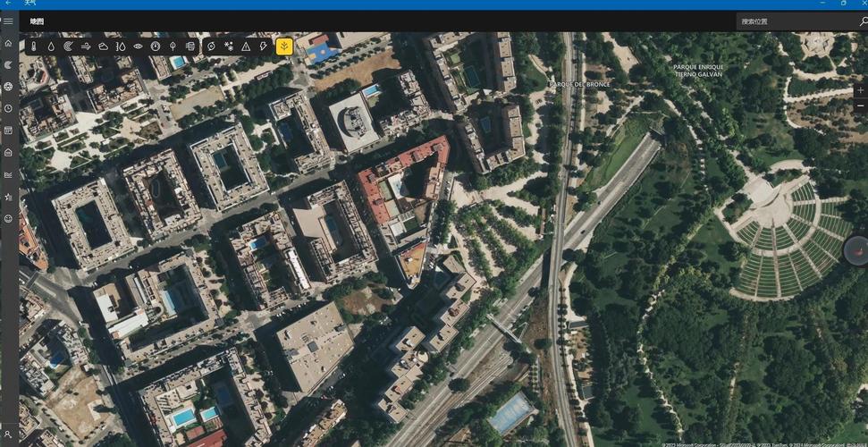
Task: Toggle the highlighted yellow pollen layer
Action: click(284, 46)
